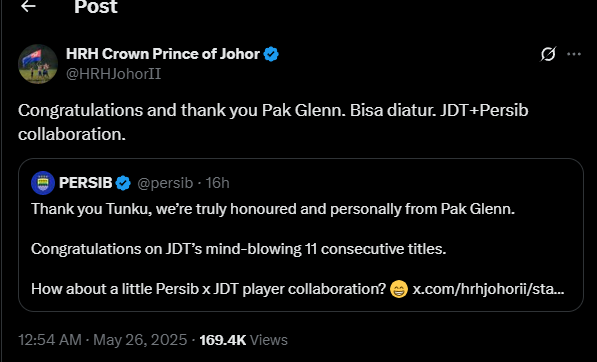Click the grinning emoji in quoted post
This screenshot has width=597, height=362.
coord(399,289)
